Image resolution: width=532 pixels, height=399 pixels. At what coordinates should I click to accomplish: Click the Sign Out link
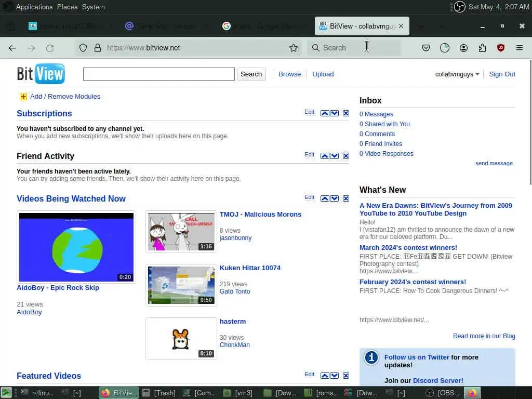point(502,74)
